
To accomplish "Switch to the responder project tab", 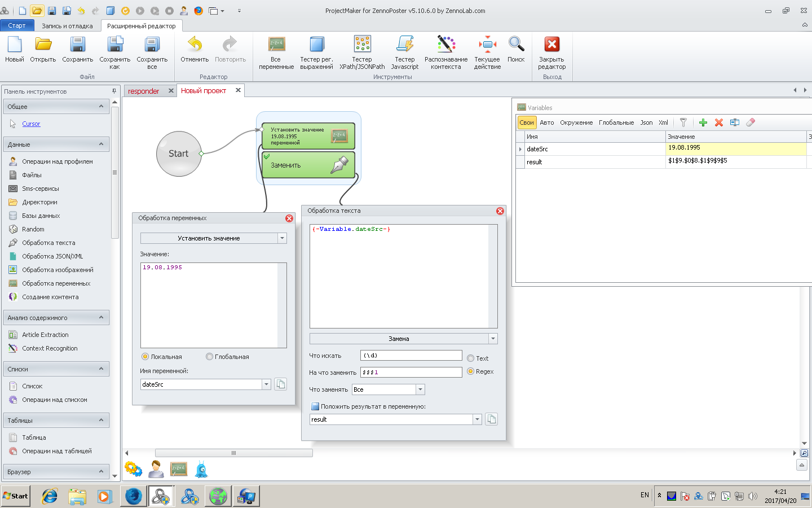I will point(144,91).
